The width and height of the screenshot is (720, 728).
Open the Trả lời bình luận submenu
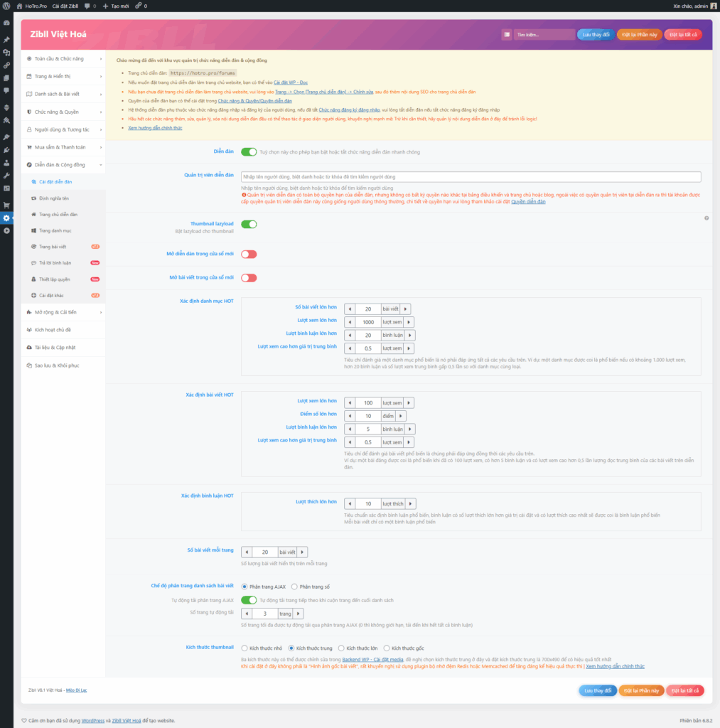point(63,263)
